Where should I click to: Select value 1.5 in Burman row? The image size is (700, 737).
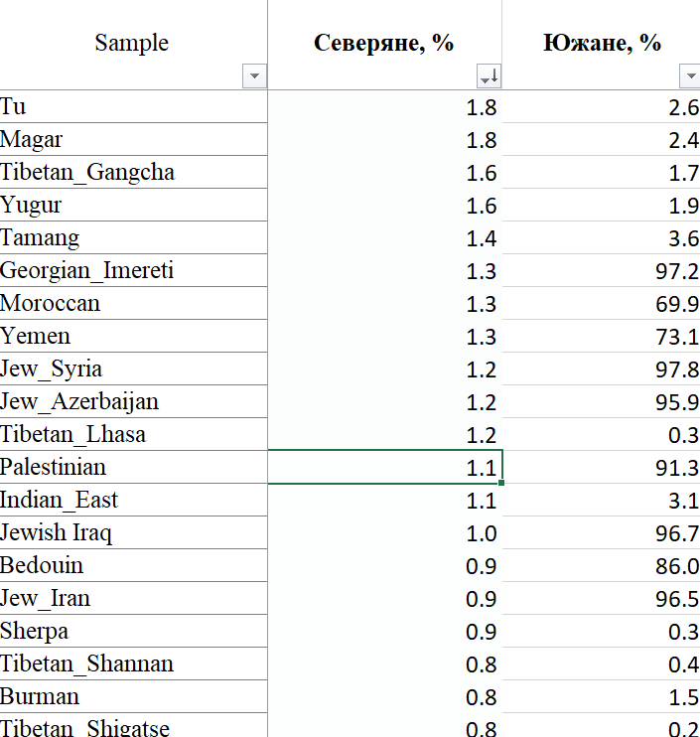click(602, 696)
